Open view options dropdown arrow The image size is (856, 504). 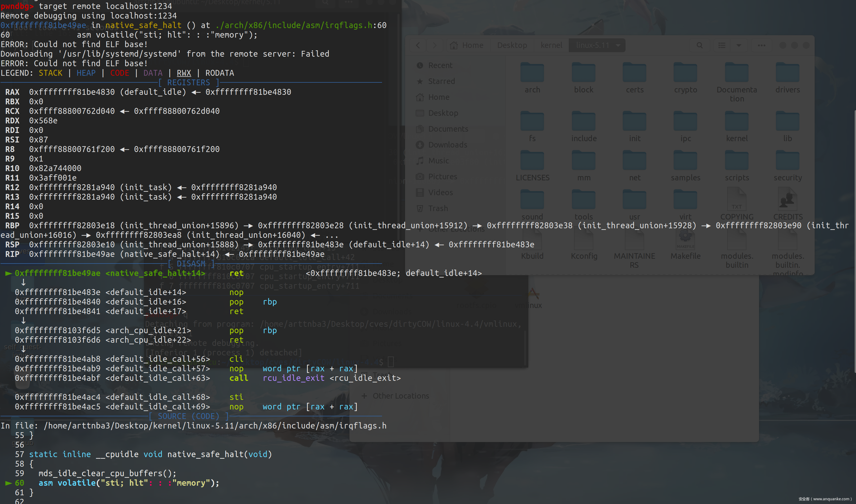(739, 45)
